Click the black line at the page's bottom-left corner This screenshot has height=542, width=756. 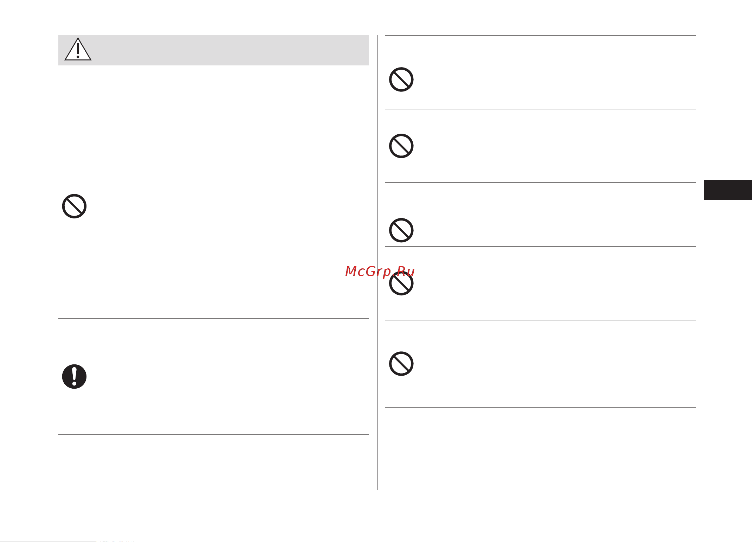click(48, 541)
